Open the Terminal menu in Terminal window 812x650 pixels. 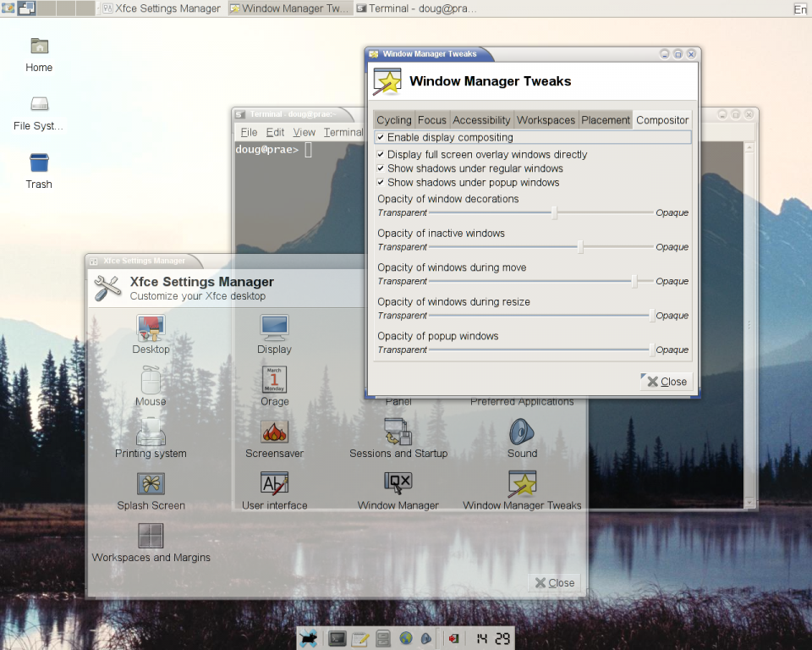(344, 132)
